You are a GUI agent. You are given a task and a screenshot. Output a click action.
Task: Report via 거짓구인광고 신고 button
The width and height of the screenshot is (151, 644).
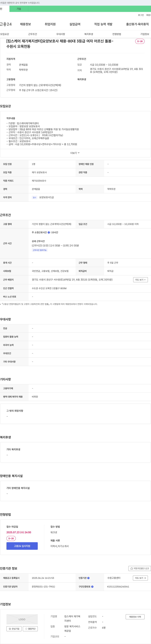click(140, 568)
